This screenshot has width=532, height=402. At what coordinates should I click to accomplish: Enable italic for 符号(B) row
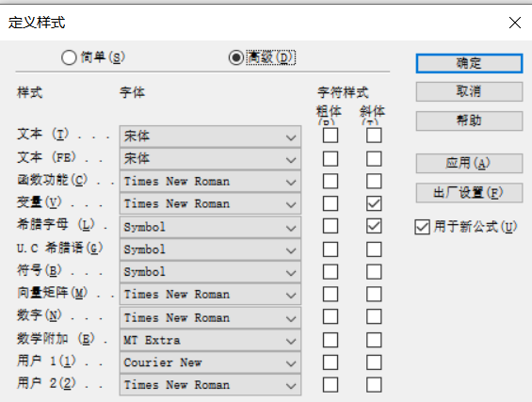click(x=374, y=272)
